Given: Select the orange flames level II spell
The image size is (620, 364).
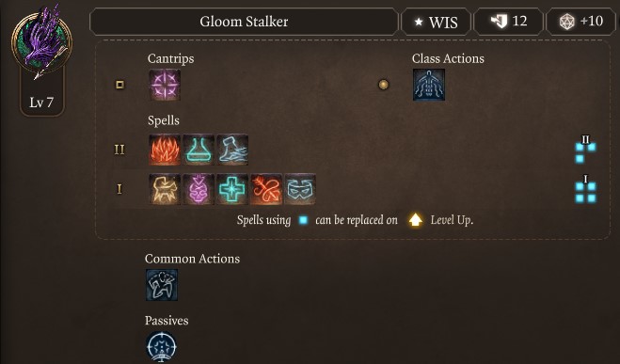Looking at the screenshot, I should 165,150.
